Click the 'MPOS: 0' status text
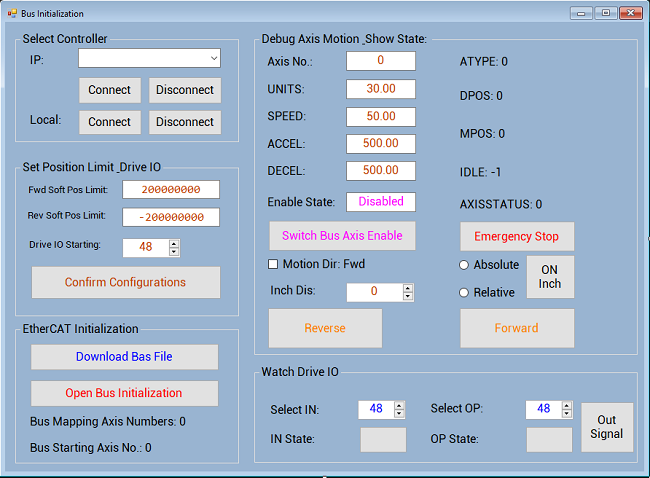The height and width of the screenshot is (478, 650). (x=482, y=134)
